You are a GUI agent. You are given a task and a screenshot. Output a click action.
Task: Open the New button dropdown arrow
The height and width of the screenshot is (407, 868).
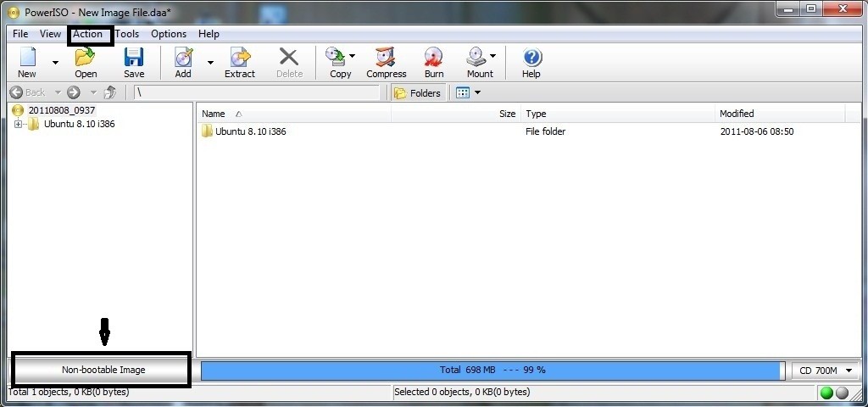(55, 63)
